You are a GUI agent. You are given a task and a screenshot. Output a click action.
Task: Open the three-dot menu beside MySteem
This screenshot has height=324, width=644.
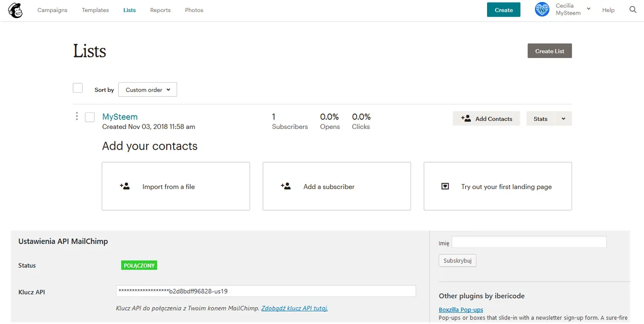coord(76,116)
